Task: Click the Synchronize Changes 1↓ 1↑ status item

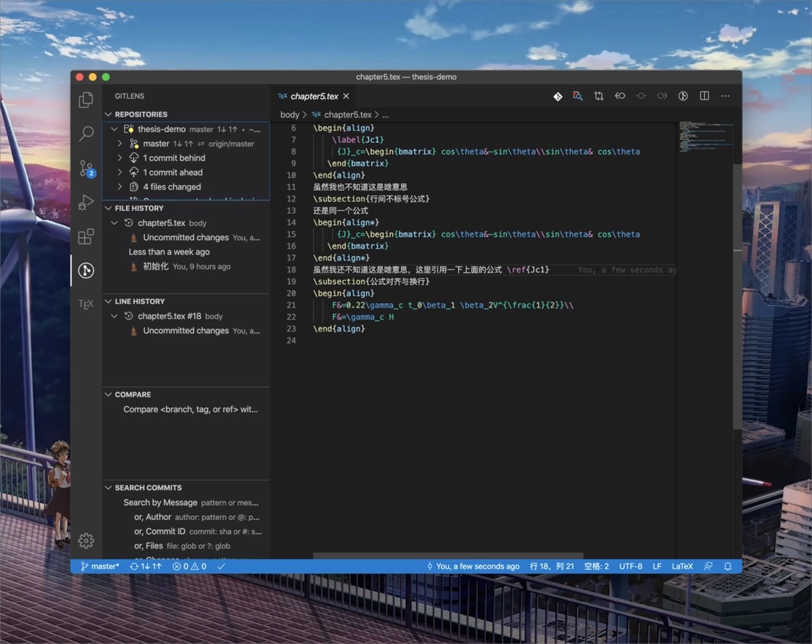Action: [146, 566]
